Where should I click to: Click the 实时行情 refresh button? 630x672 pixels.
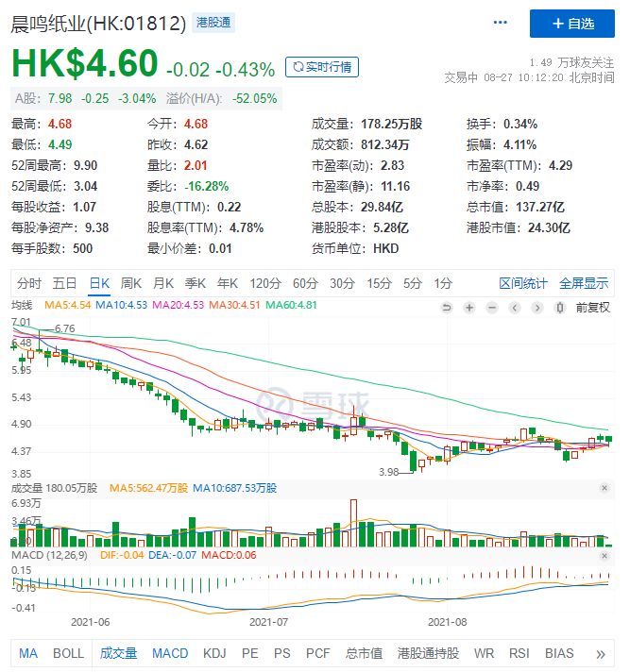[322, 67]
